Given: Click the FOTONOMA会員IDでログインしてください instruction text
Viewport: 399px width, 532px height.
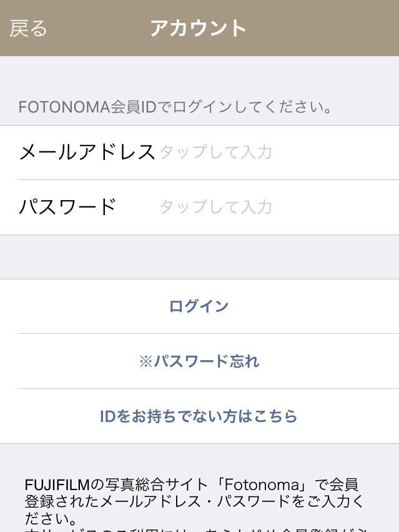Looking at the screenshot, I should (175, 107).
